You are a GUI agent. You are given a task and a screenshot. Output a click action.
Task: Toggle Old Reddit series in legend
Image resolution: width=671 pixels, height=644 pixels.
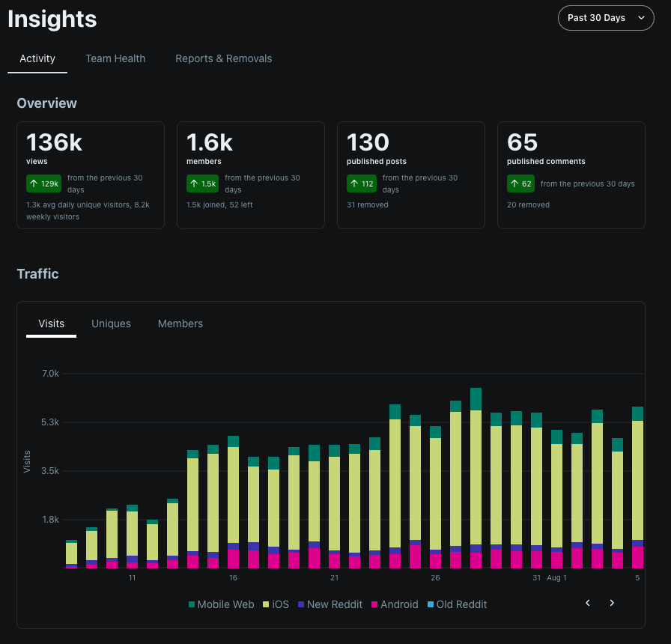tap(457, 604)
